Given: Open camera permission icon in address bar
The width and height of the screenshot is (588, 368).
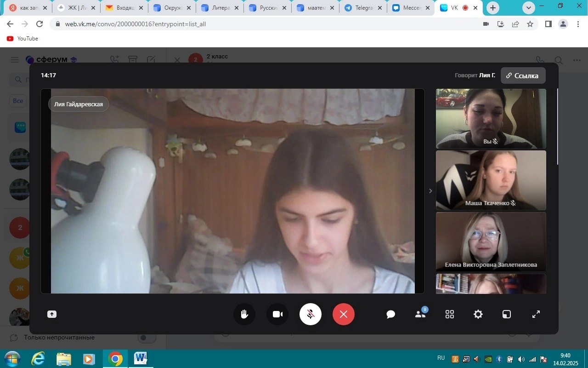Looking at the screenshot, I should (486, 24).
